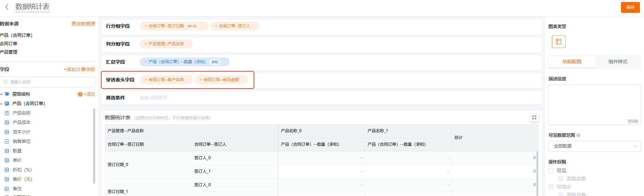This screenshot has width=644, height=196.
Task: Switch to the 组件样式 tab
Action: 618,62
